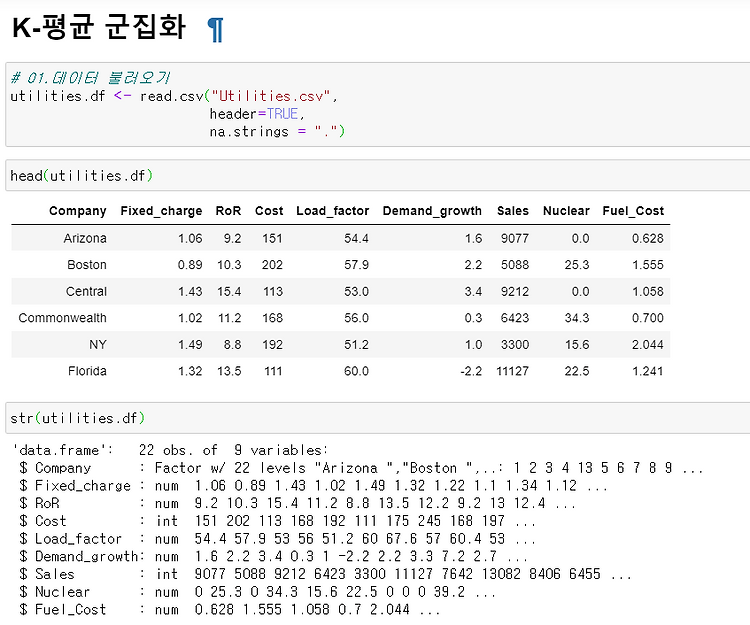The height and width of the screenshot is (625, 750).
Task: Click Florida's Load_factor value 60.0
Action: 356,371
